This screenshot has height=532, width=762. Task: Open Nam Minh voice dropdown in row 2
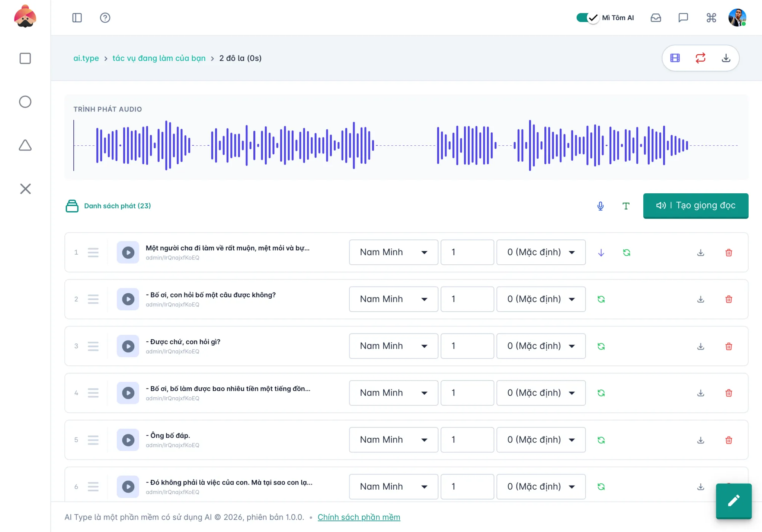(393, 299)
